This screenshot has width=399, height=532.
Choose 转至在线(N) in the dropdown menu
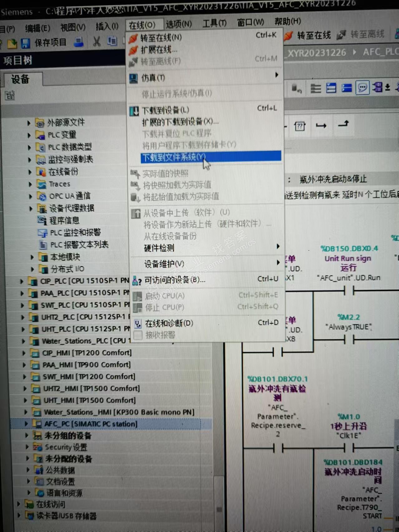[161, 38]
